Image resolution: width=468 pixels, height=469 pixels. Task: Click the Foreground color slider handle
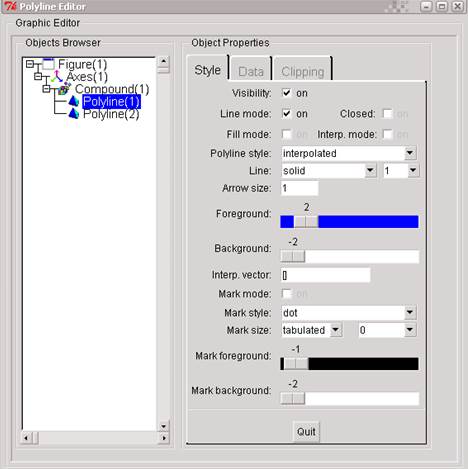point(306,222)
